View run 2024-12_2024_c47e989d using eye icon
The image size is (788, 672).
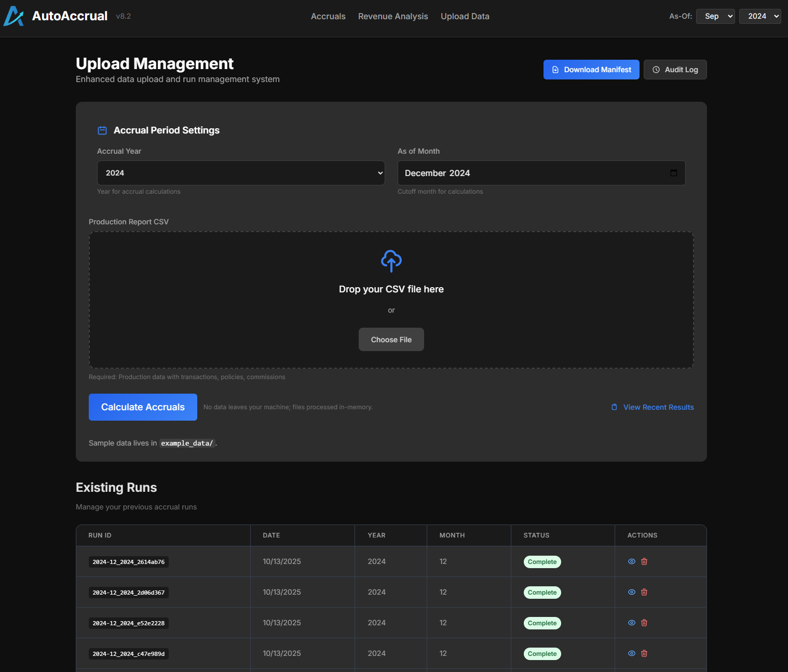632,653
